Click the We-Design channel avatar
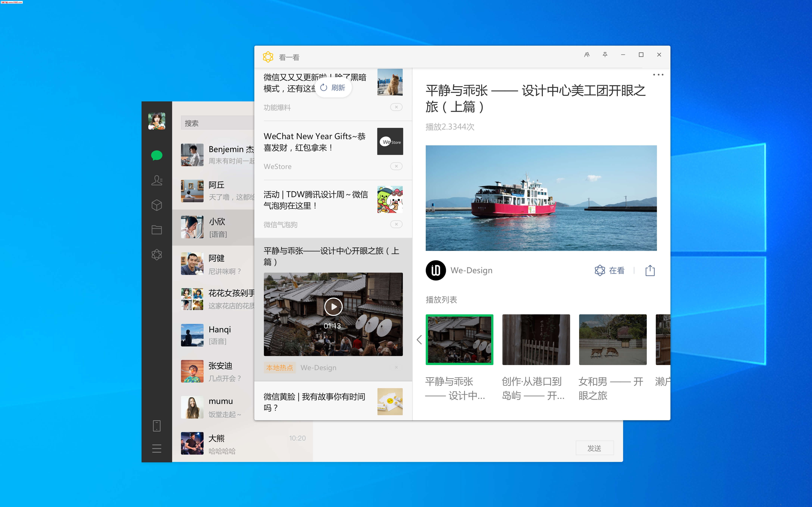The height and width of the screenshot is (507, 812). [435, 270]
